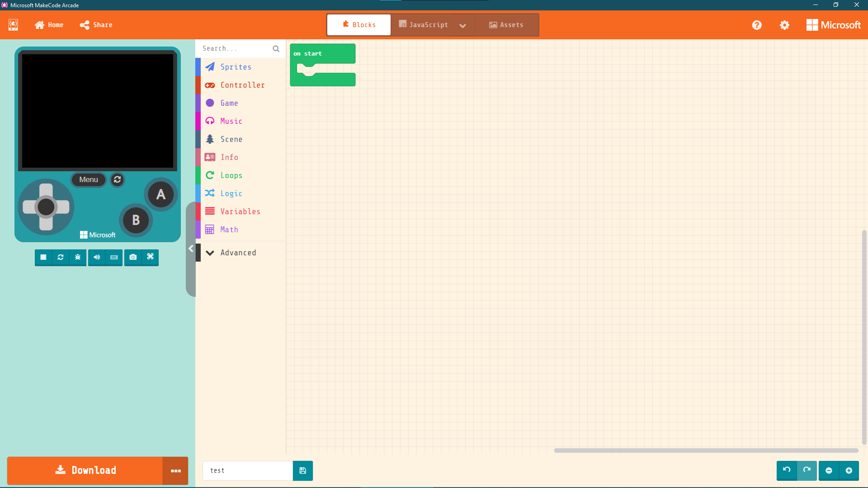Click the search blocks field
The height and width of the screenshot is (488, 868).
[x=241, y=48]
